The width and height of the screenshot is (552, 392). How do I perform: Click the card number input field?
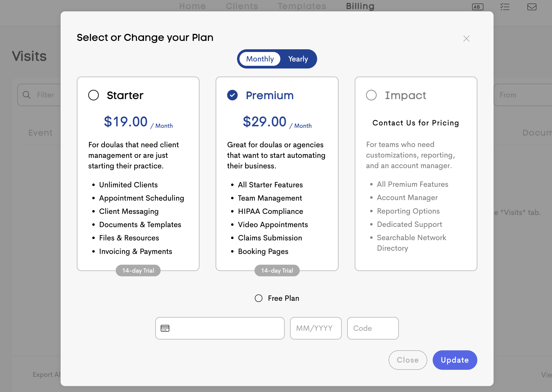click(226, 328)
